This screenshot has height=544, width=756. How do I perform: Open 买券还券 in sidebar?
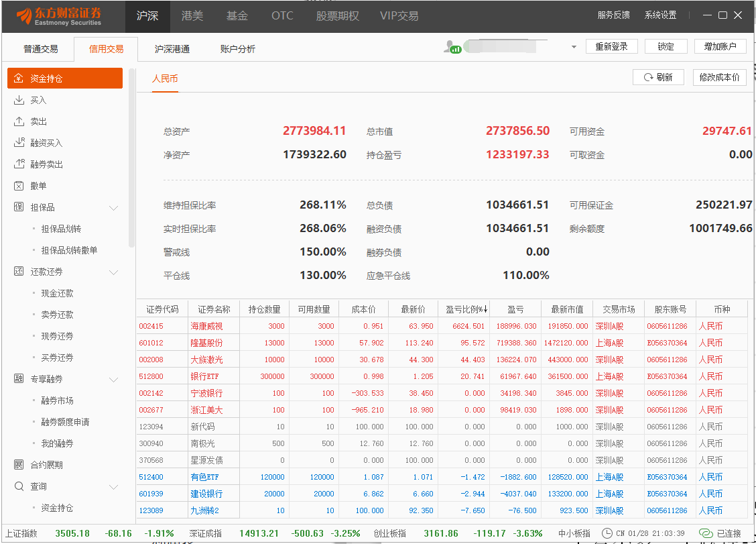[58, 358]
